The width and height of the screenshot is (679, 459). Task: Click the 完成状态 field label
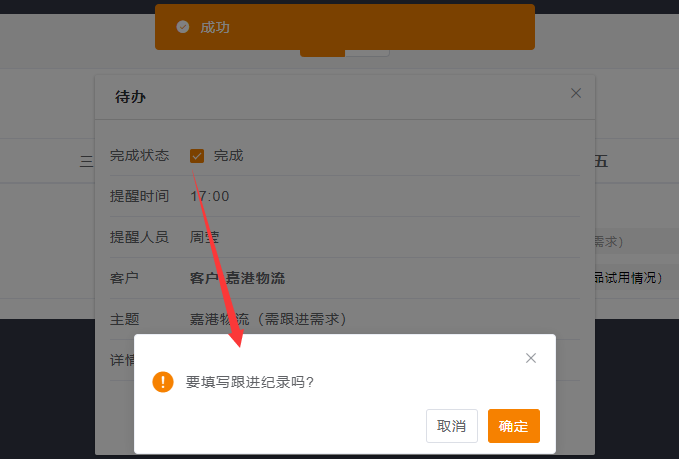pyautogui.click(x=139, y=155)
